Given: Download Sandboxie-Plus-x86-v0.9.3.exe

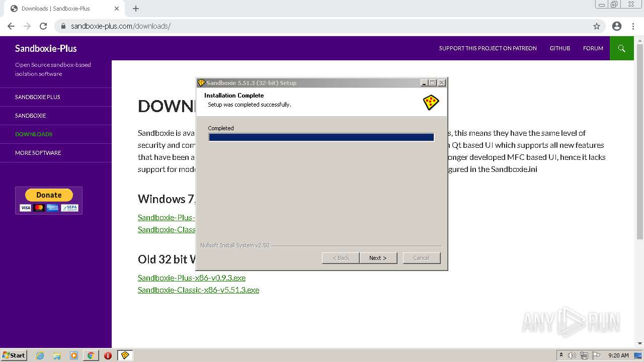Looking at the screenshot, I should (192, 278).
